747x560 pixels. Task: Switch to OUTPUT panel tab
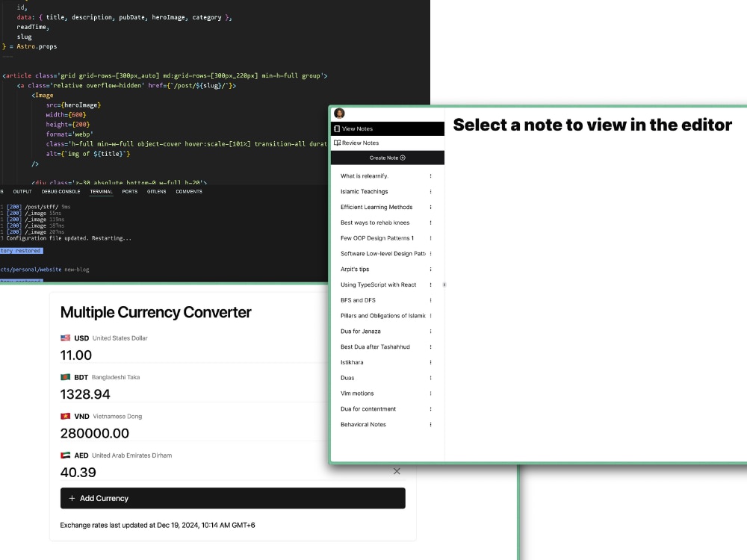tap(22, 191)
